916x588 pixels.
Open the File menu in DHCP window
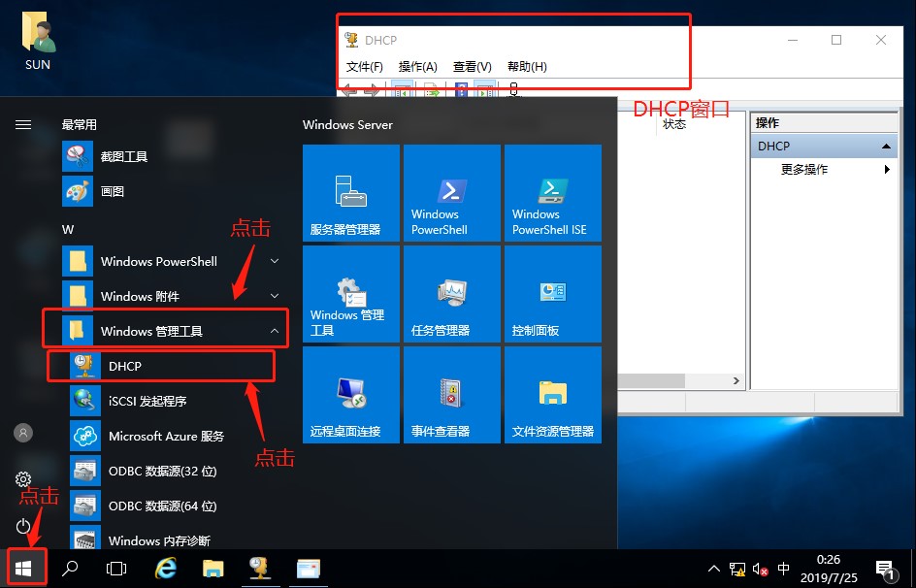pos(365,67)
